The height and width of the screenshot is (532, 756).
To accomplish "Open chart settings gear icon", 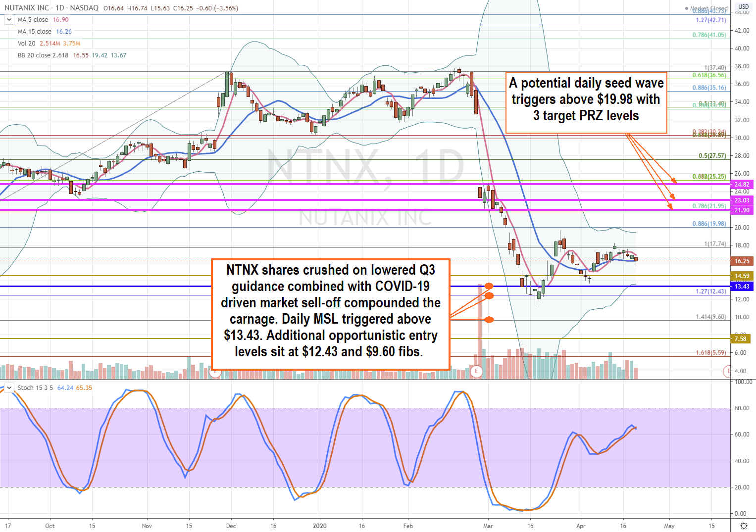I will point(743,526).
